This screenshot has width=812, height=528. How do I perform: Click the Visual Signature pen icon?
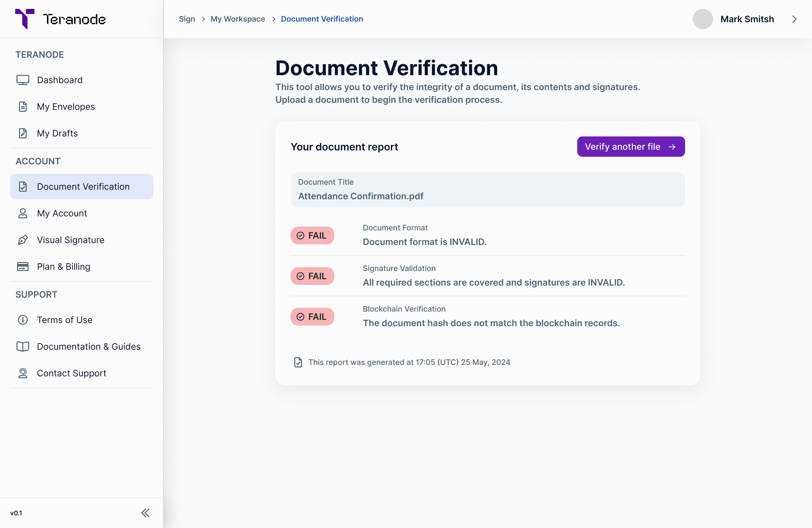23,240
